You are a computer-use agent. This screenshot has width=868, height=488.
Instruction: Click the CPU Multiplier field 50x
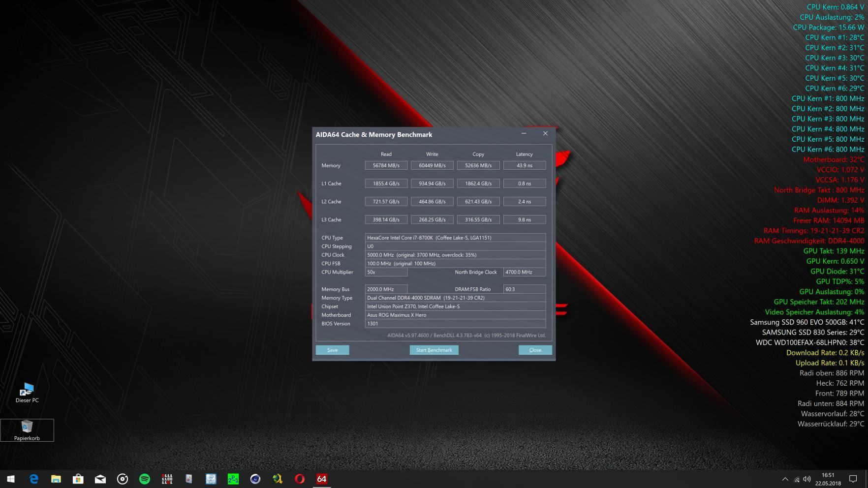(386, 272)
